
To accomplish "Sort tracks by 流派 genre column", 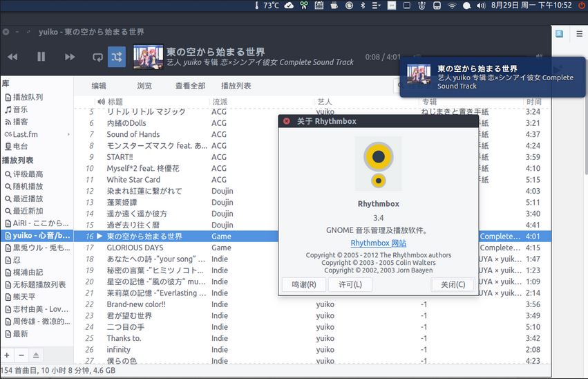I will pos(220,102).
